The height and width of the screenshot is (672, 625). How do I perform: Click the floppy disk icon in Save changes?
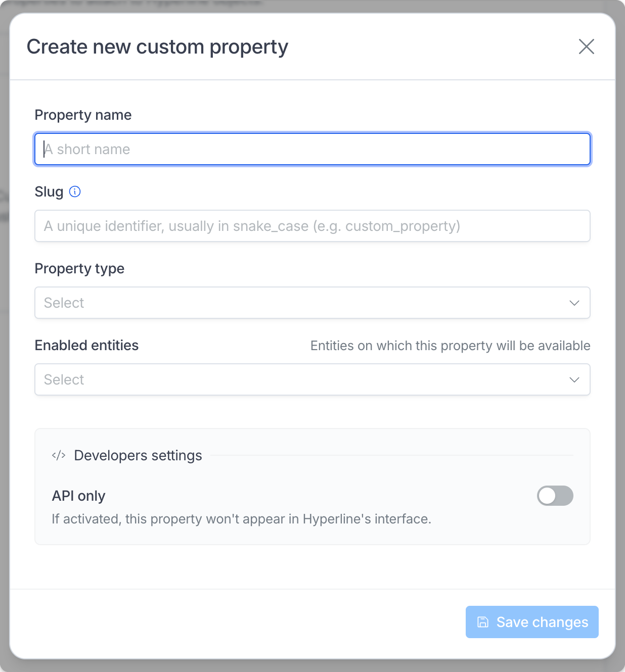pyautogui.click(x=483, y=622)
